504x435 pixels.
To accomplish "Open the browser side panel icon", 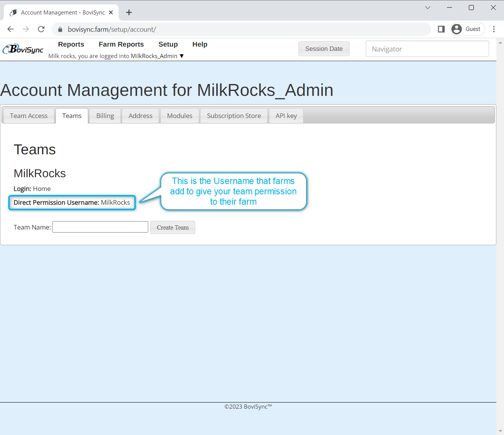I will [x=441, y=29].
